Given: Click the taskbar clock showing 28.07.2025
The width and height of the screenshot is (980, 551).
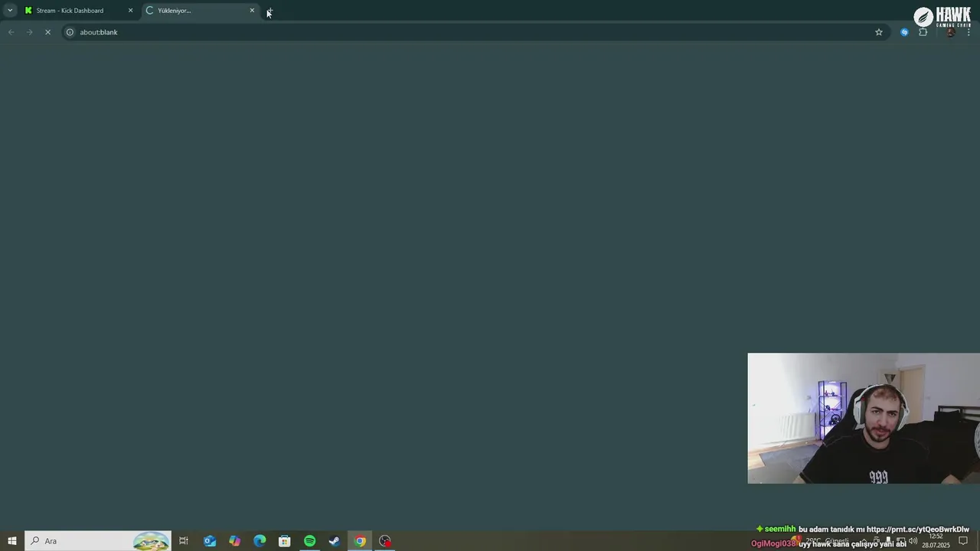Looking at the screenshot, I should [x=936, y=541].
